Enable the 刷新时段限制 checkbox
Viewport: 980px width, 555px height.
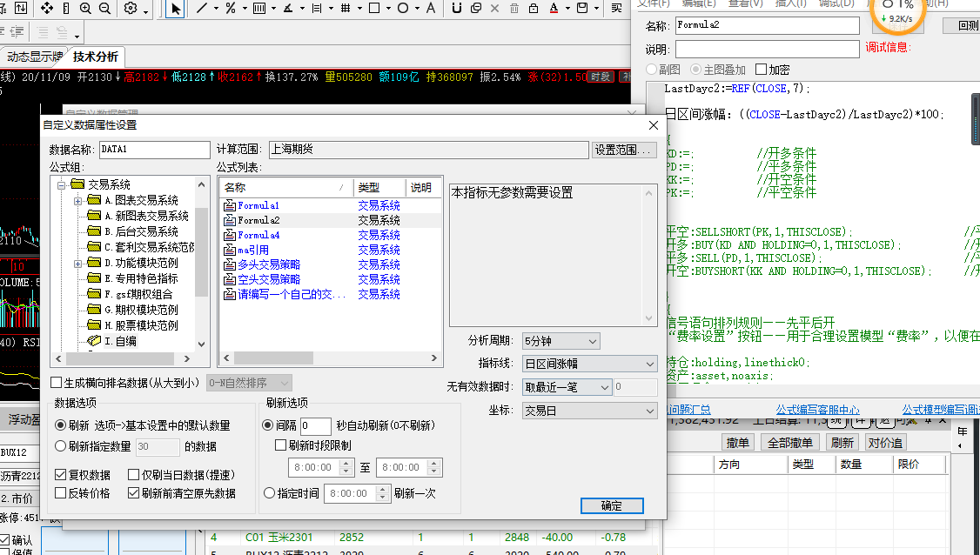pyautogui.click(x=280, y=445)
